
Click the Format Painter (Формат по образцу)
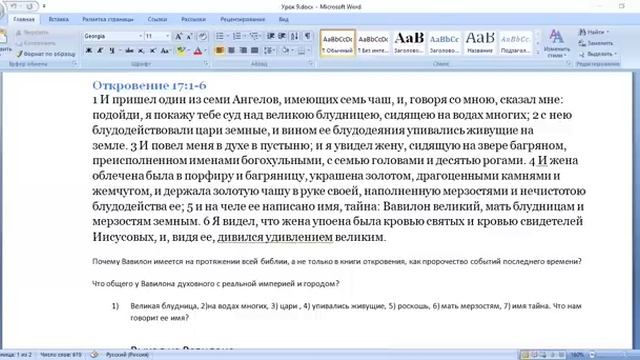46,54
